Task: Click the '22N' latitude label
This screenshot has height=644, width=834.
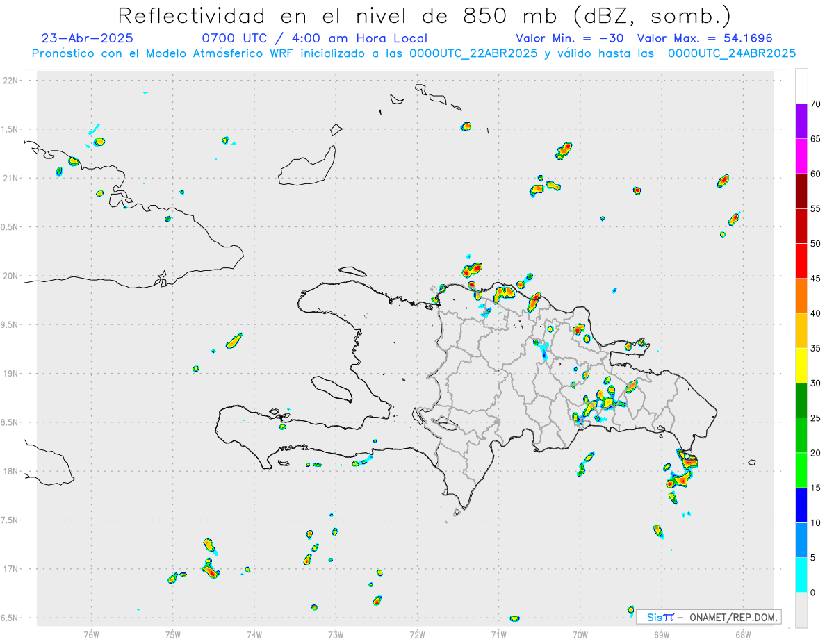Action: coord(11,81)
